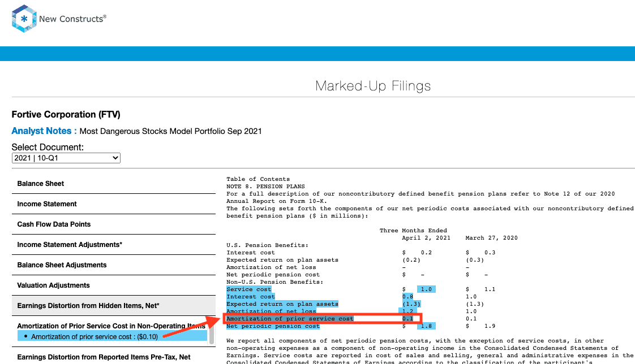Click highlighted 'Amortization of net loss' label

pos(271,311)
